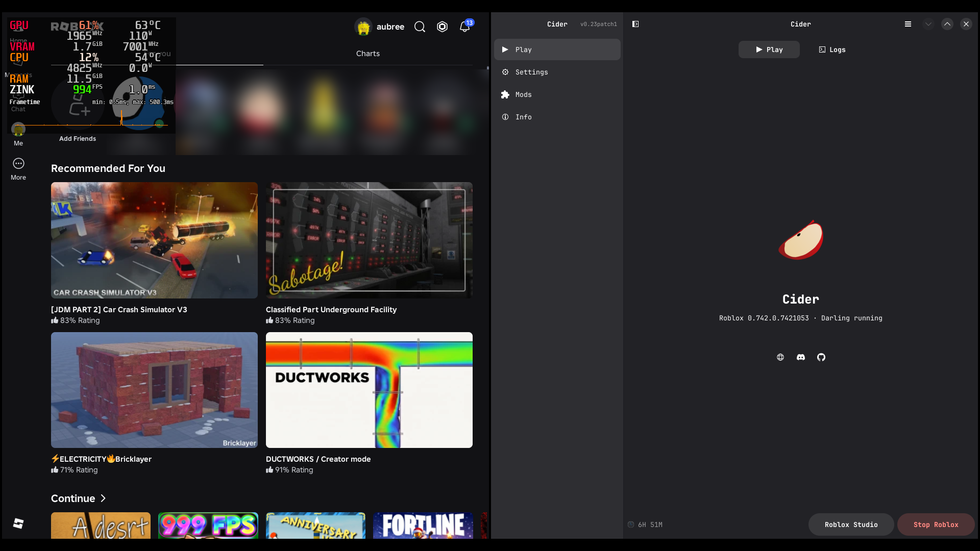Open the 999 FPS game thumbnail
980x551 pixels.
pyautogui.click(x=208, y=525)
